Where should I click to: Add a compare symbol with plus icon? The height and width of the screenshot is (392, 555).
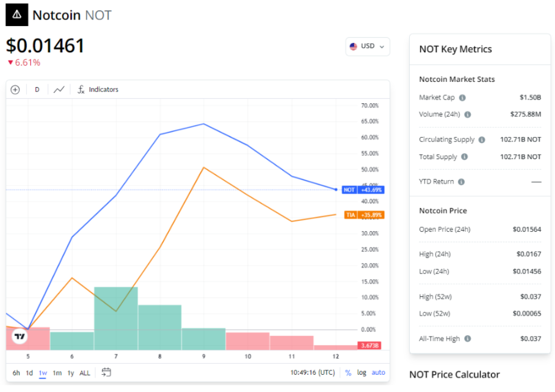coord(15,90)
